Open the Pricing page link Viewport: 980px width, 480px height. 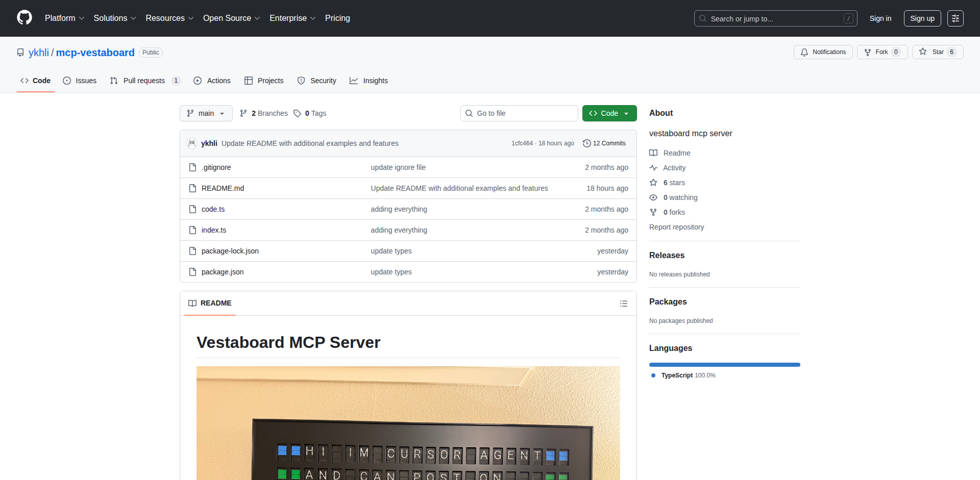click(x=337, y=18)
